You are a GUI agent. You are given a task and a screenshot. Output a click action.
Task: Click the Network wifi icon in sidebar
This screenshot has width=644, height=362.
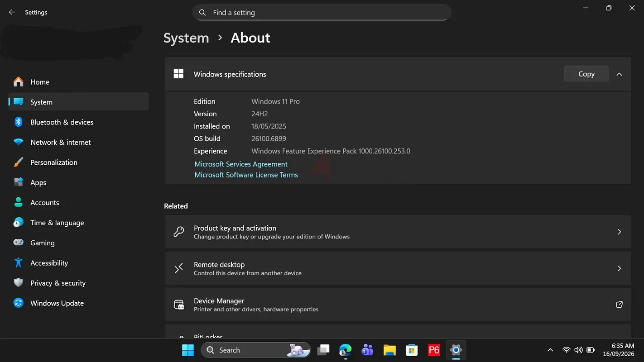coord(19,142)
